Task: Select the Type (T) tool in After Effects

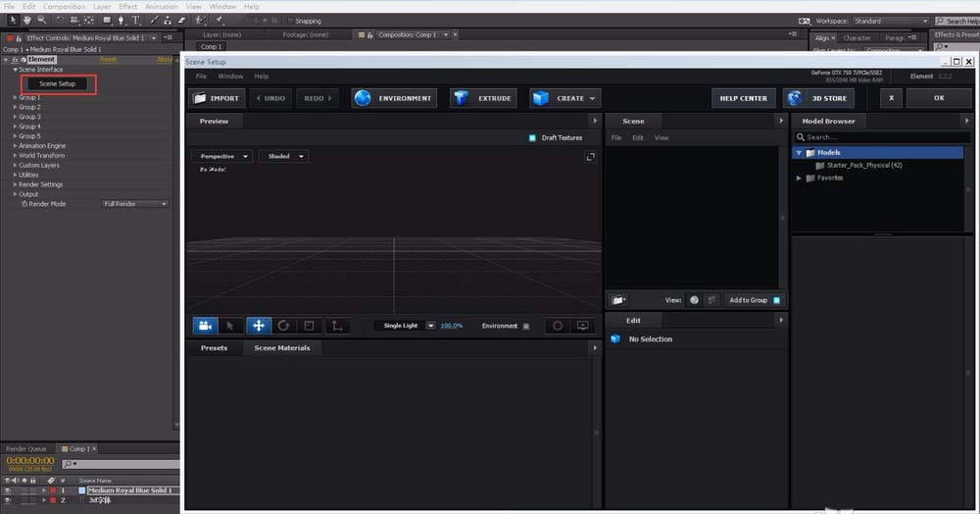Action: tap(135, 20)
